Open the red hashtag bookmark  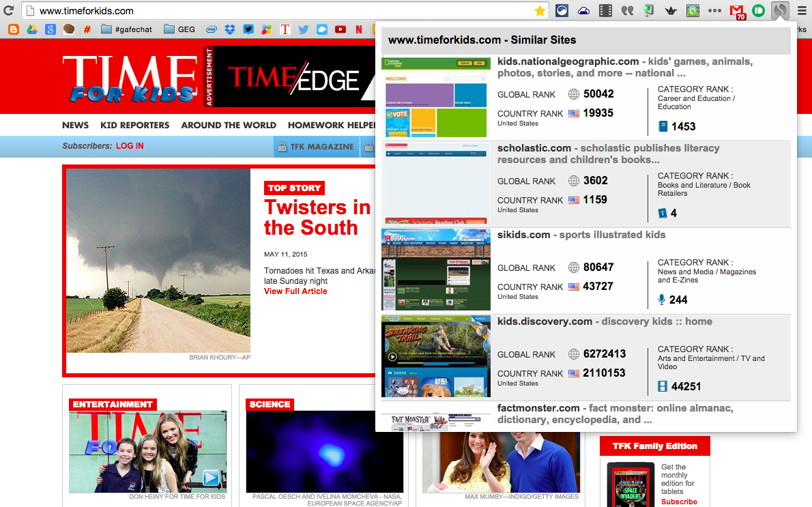click(87, 29)
